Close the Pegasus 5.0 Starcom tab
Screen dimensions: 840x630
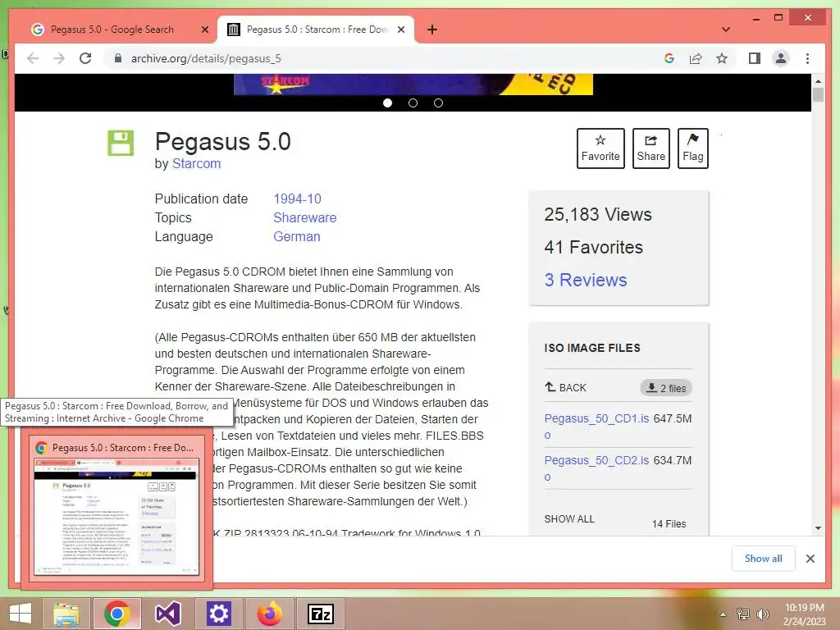click(400, 30)
